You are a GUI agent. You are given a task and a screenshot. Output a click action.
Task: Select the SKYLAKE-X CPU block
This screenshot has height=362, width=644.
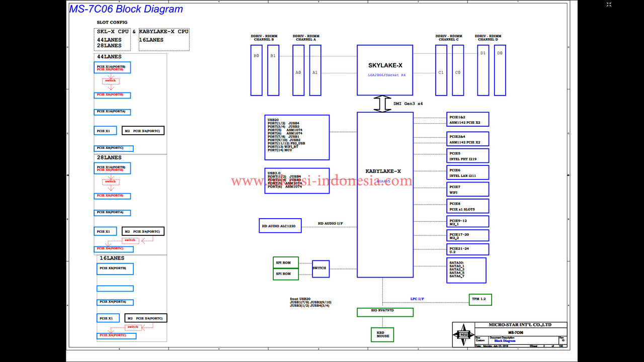pos(385,70)
